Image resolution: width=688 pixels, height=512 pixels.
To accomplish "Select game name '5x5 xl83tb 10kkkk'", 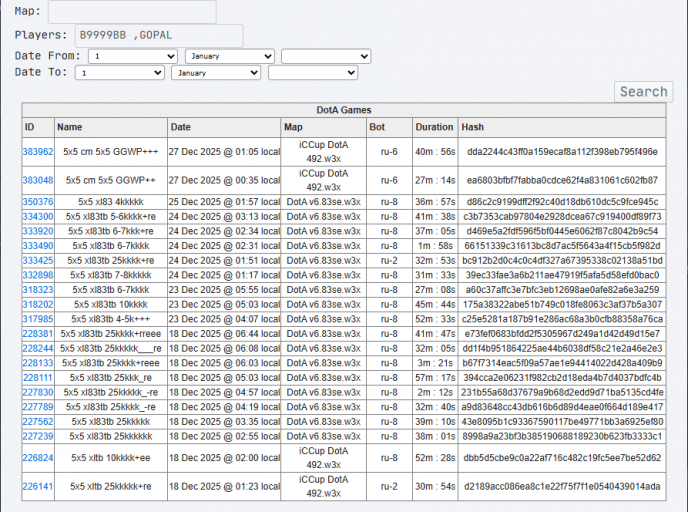I will click(x=111, y=304).
